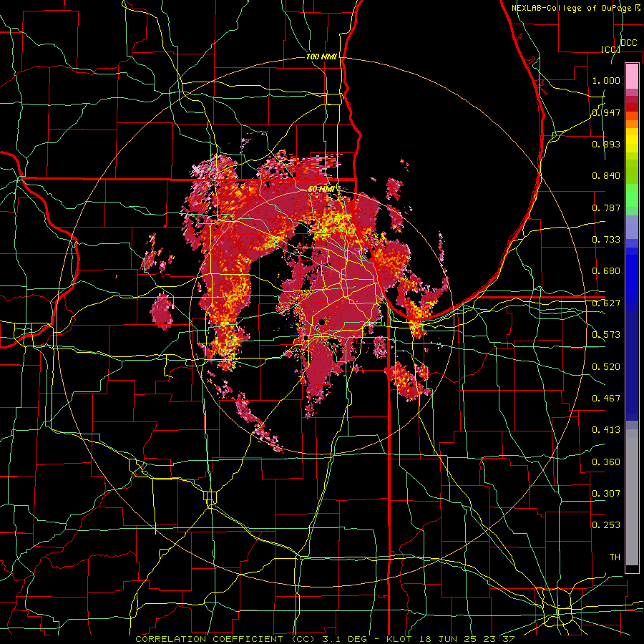Click the 0.627 legend value
Image resolution: width=644 pixels, height=644 pixels.
606,303
